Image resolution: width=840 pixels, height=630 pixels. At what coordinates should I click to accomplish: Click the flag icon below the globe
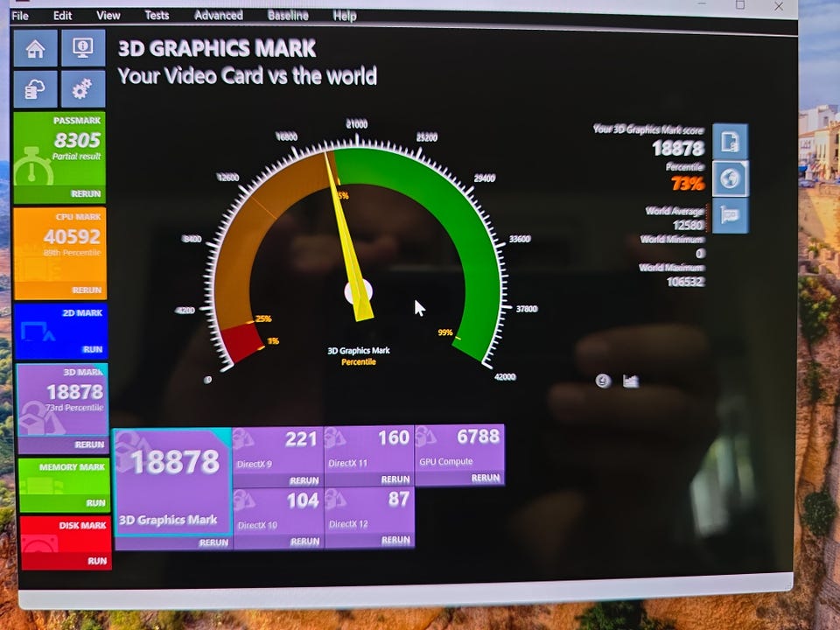[730, 215]
